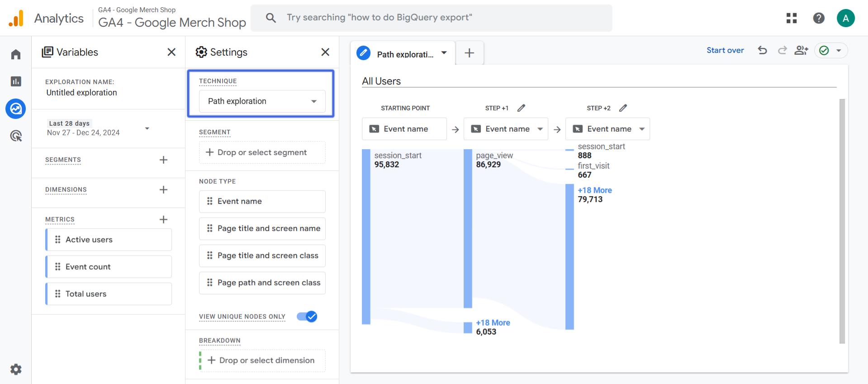The height and width of the screenshot is (384, 868).
Task: Click the search box in header
Action: point(432,18)
